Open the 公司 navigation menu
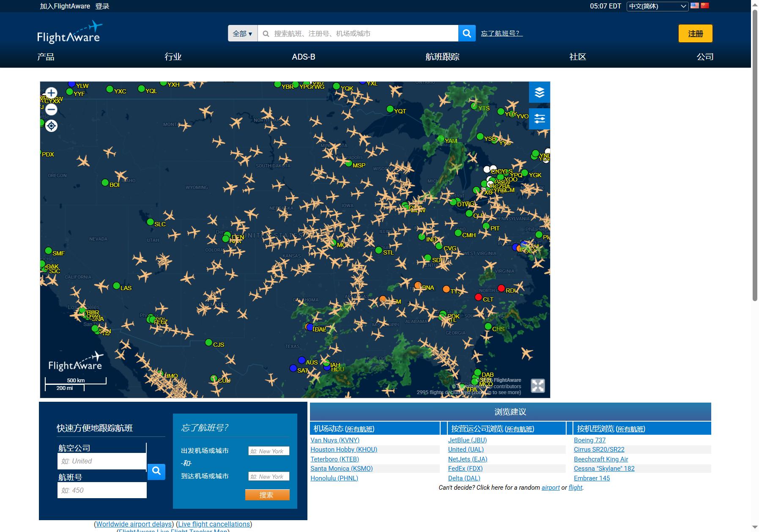 (705, 57)
